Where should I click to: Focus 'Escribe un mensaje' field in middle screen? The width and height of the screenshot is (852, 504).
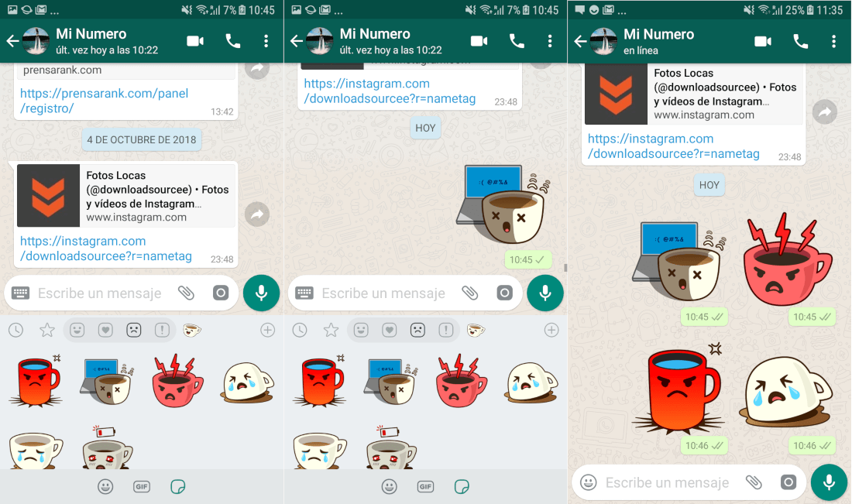coord(383,293)
